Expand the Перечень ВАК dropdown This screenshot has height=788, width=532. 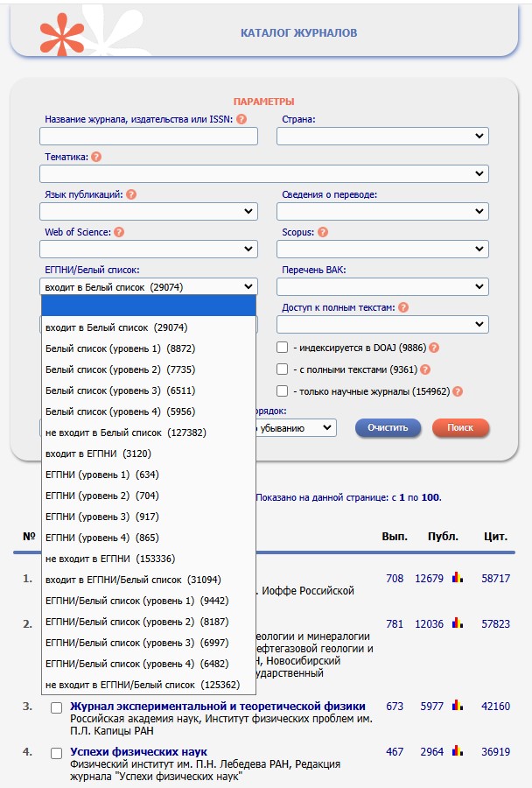coord(382,287)
